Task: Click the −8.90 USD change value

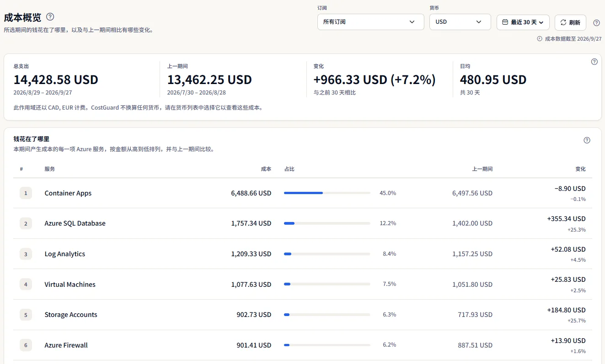Action: tap(570, 189)
